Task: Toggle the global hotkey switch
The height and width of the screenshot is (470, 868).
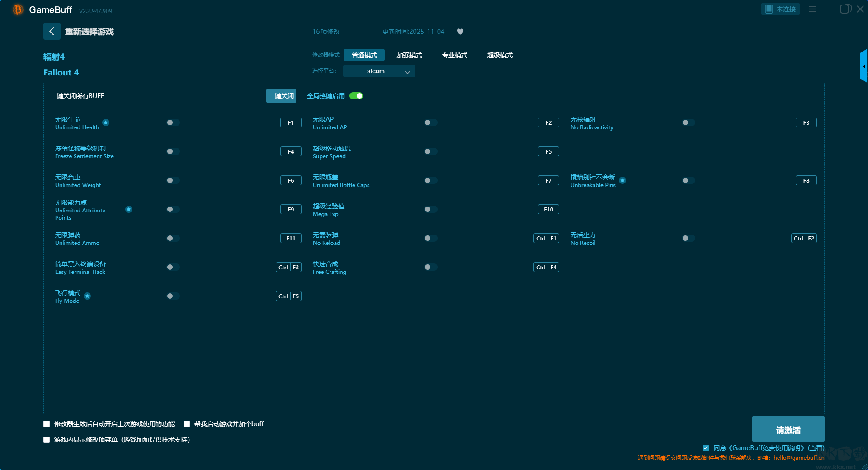Action: point(356,96)
